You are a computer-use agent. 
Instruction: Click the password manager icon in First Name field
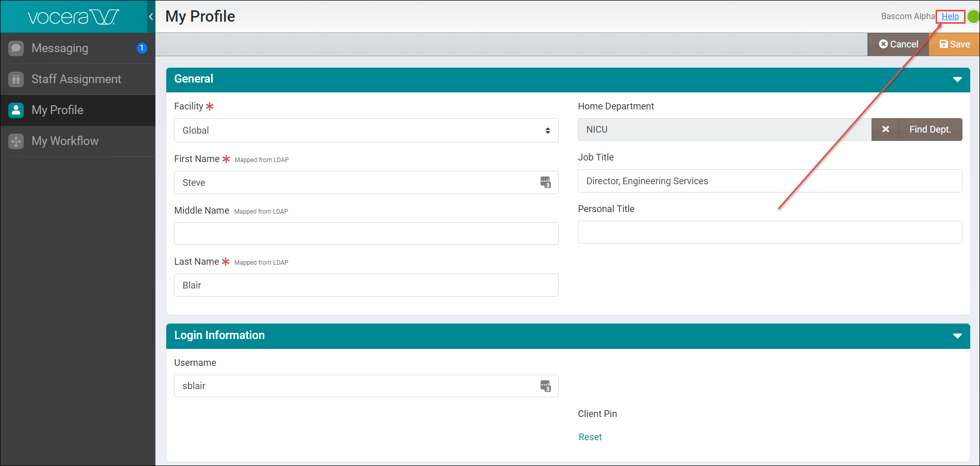pos(545,183)
